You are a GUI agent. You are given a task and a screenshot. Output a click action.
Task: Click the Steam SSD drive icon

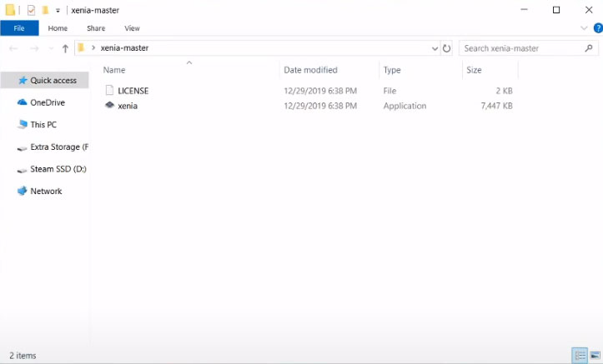click(x=23, y=170)
